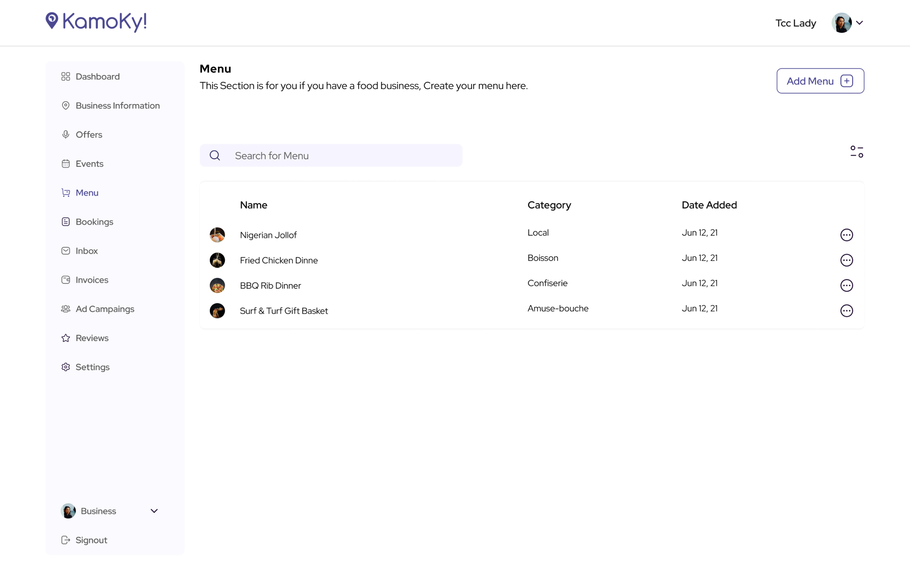Open Inbox from the sidebar
Screen dimensions: 910x588
pyautogui.click(x=86, y=251)
